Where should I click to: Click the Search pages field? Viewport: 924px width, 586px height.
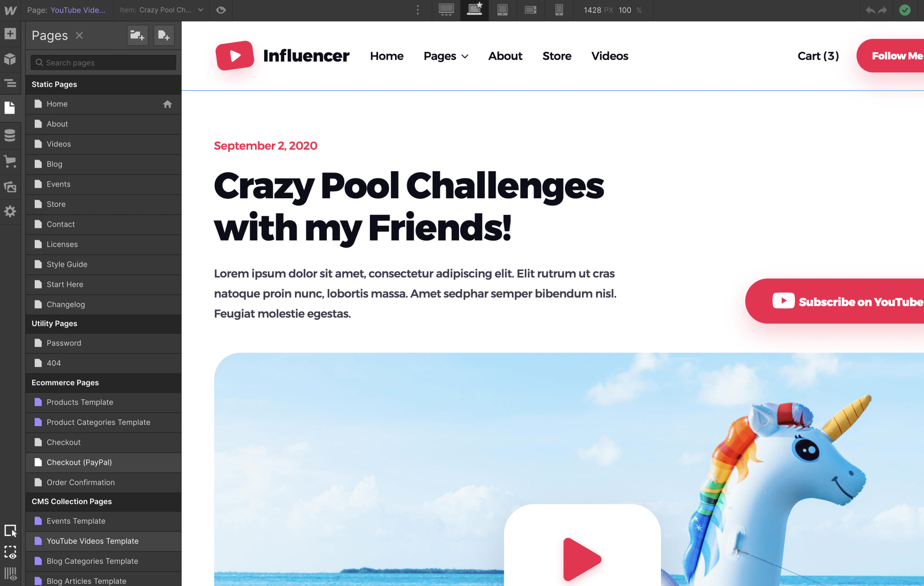(x=103, y=63)
